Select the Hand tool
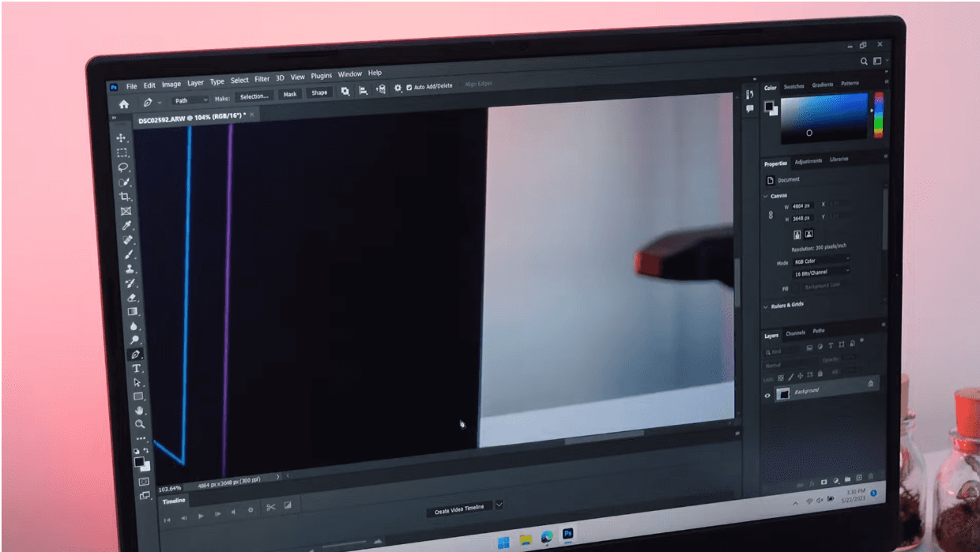Screen dimensions: 980x552 (x=139, y=411)
